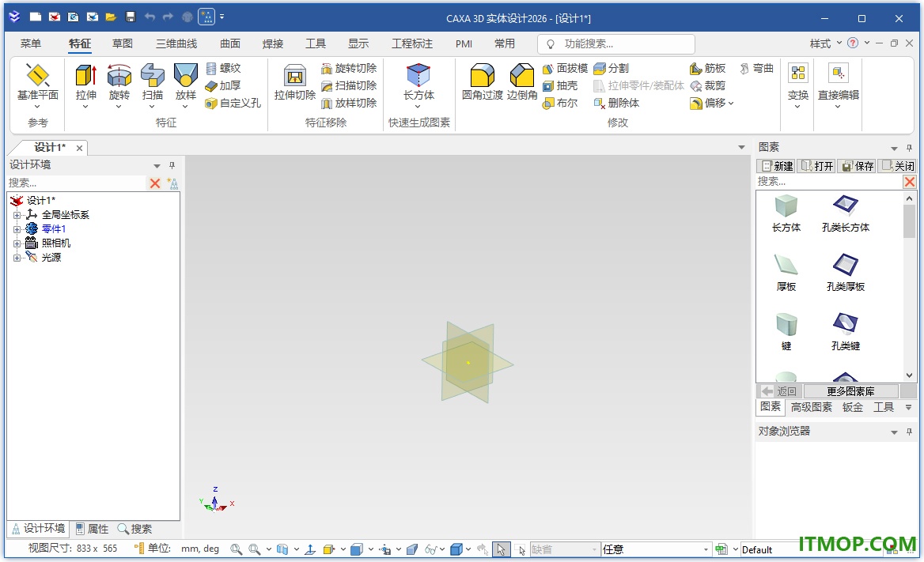Click the 放样切除 loft cut tool
The height and width of the screenshot is (562, 924).
349,103
